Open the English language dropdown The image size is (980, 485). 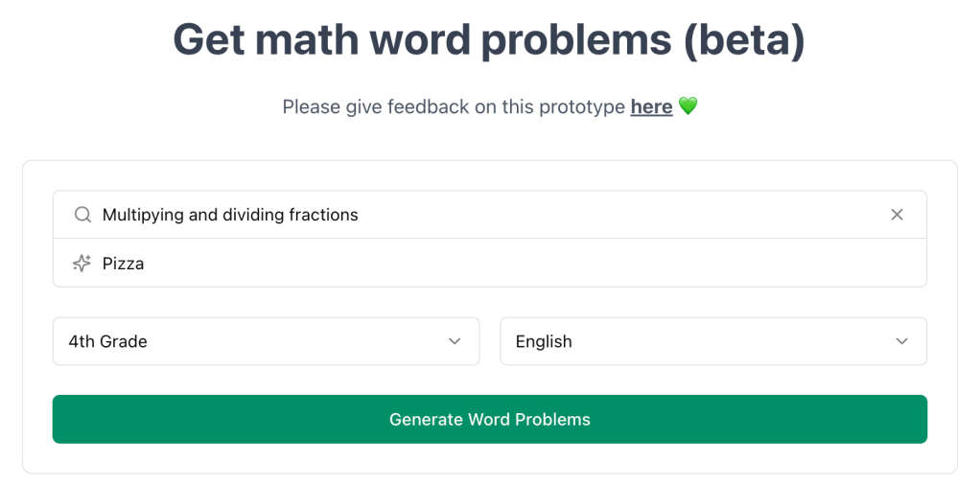[x=712, y=341]
